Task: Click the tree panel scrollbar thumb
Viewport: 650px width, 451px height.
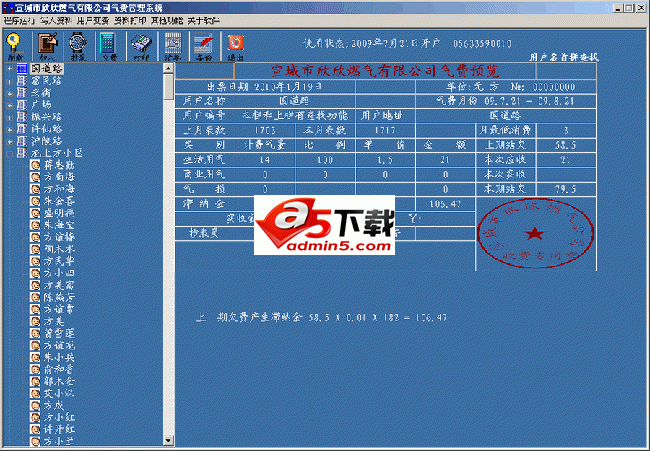Action: coord(168,87)
